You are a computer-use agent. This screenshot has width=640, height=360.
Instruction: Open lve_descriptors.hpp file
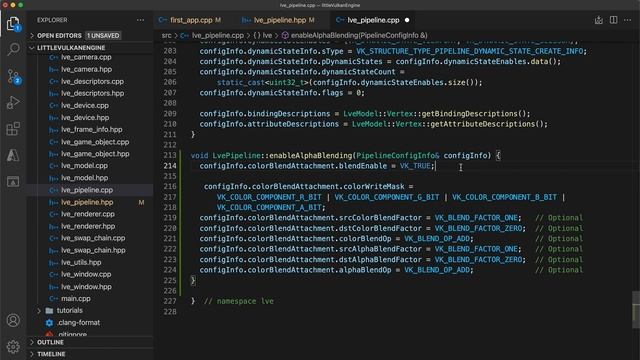point(92,93)
